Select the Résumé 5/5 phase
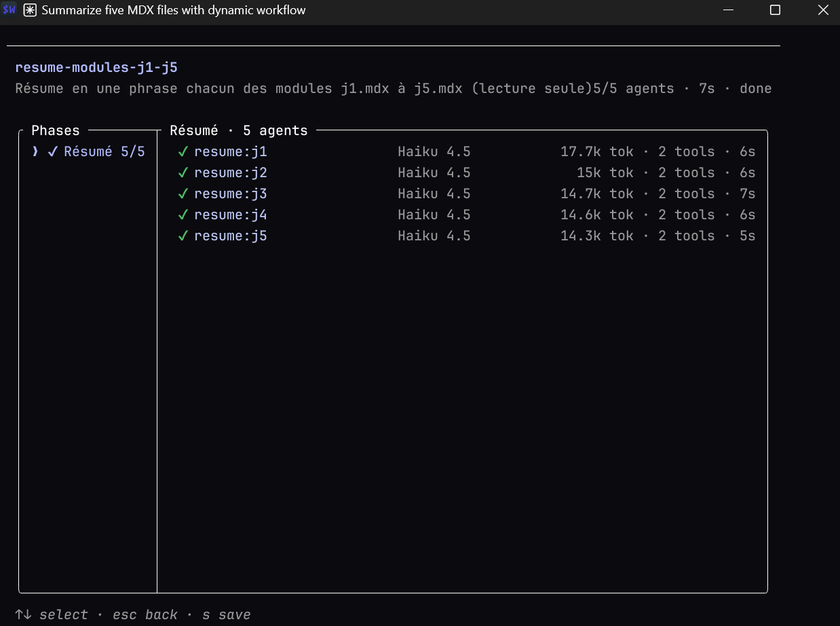 click(89, 151)
